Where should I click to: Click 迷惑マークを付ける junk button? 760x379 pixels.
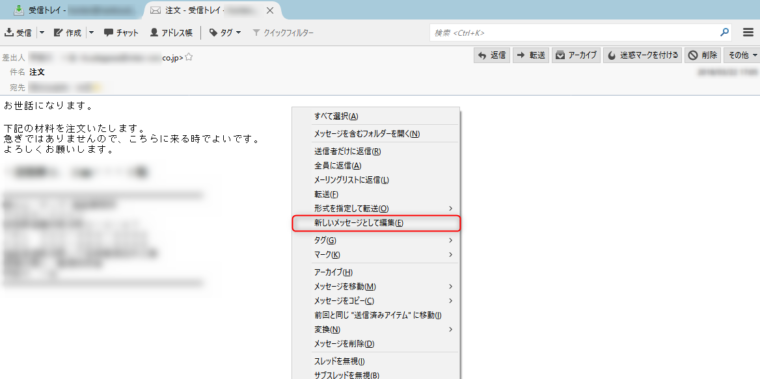[643, 55]
